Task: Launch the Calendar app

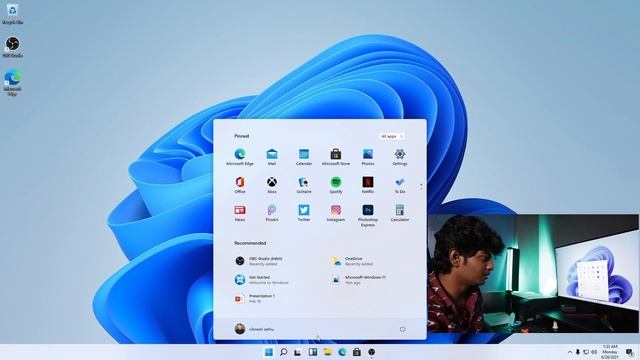Action: click(304, 157)
